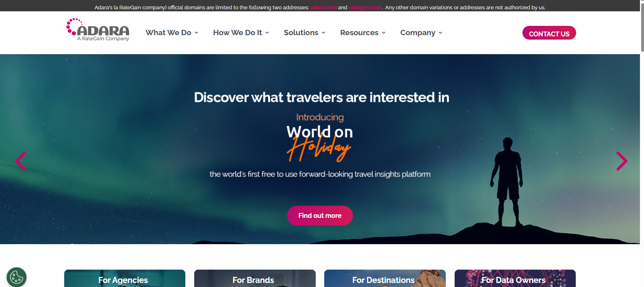This screenshot has height=287, width=644.
Task: Open the What We Do menu
Action: point(168,33)
